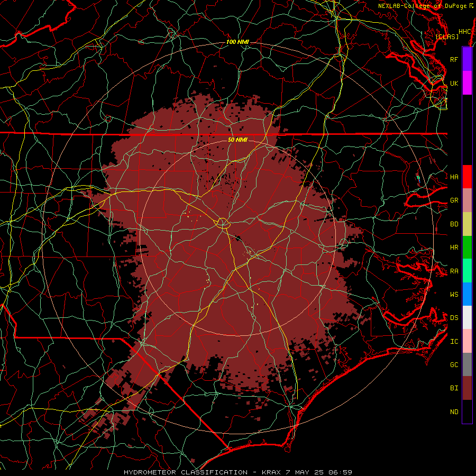
Task: Click the GR legend label
Action: [454, 200]
